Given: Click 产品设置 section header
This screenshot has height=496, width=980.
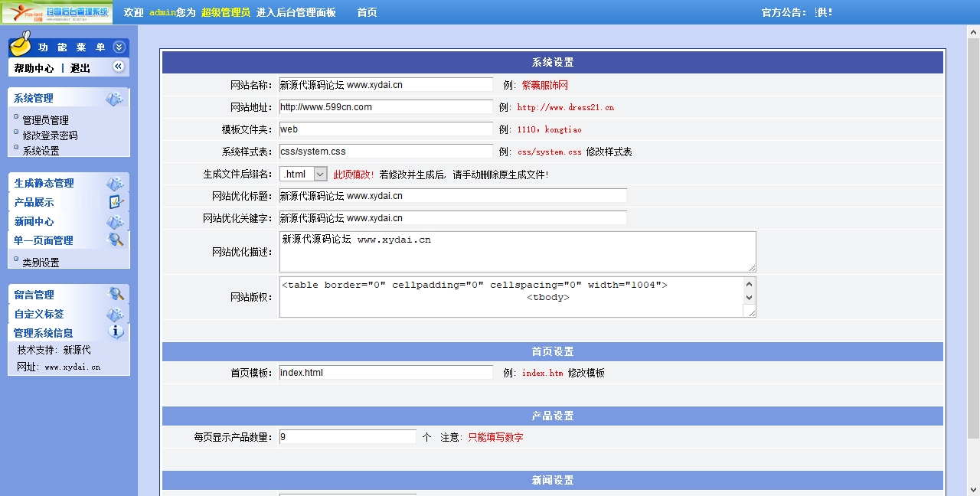Looking at the screenshot, I should tap(553, 416).
